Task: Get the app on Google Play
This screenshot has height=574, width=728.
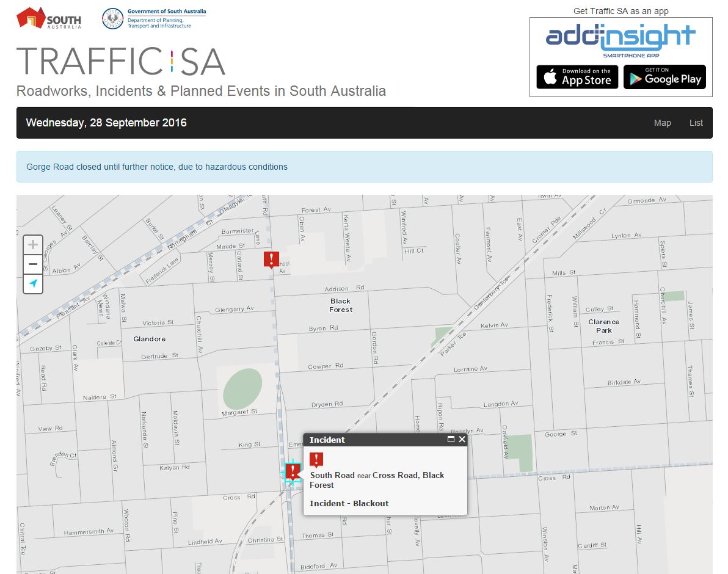Action: (664, 76)
